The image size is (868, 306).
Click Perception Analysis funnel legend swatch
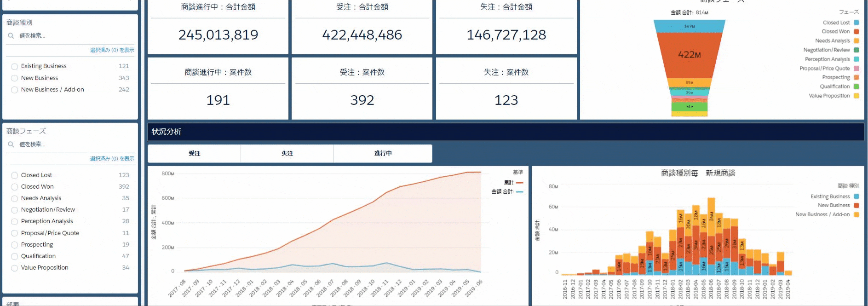pyautogui.click(x=857, y=59)
